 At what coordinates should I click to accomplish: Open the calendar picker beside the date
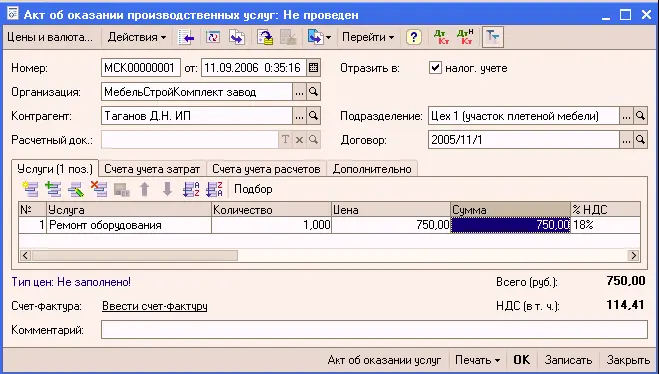tap(313, 68)
